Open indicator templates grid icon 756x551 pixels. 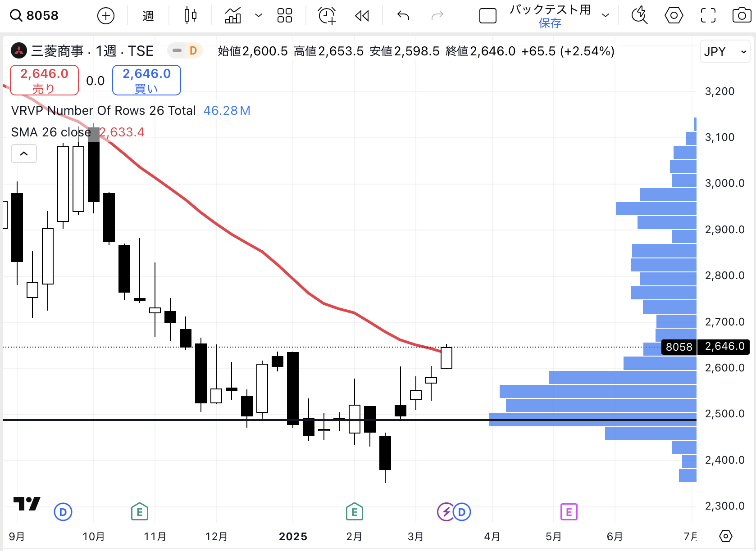(x=285, y=16)
